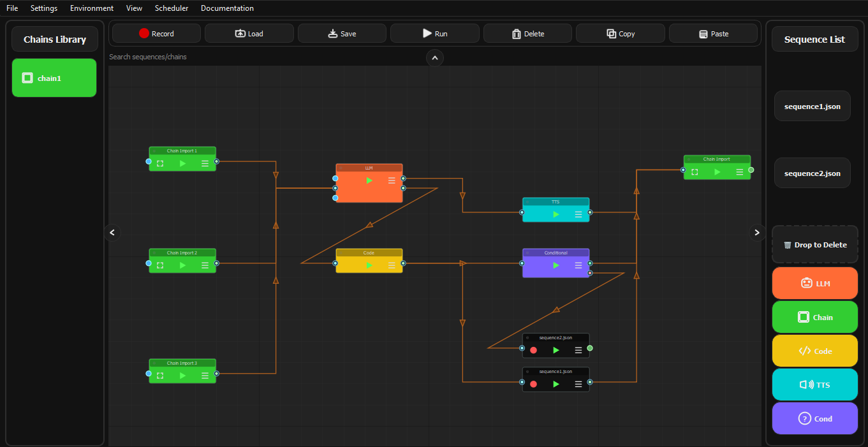Screen dimensions: 868x447
Task: Click the Paste button
Action: (x=713, y=33)
